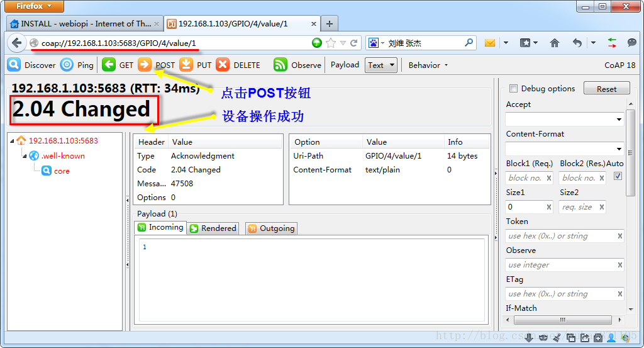The width and height of the screenshot is (644, 348).
Task: Click the Discover magnifier icon
Action: click(14, 65)
